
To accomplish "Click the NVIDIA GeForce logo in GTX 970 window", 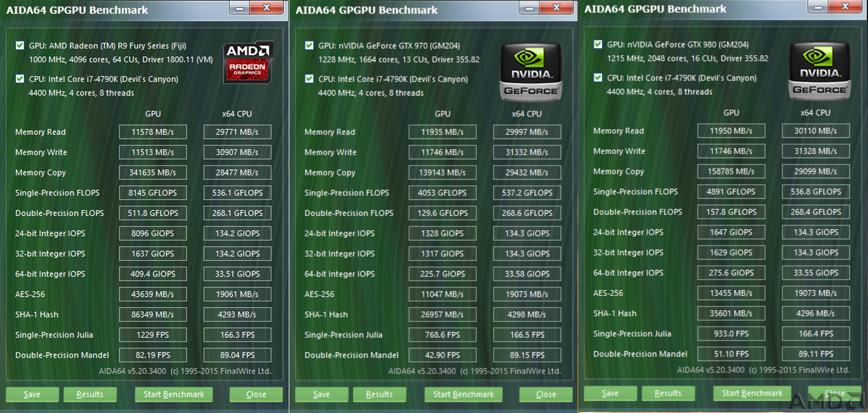I will 530,70.
